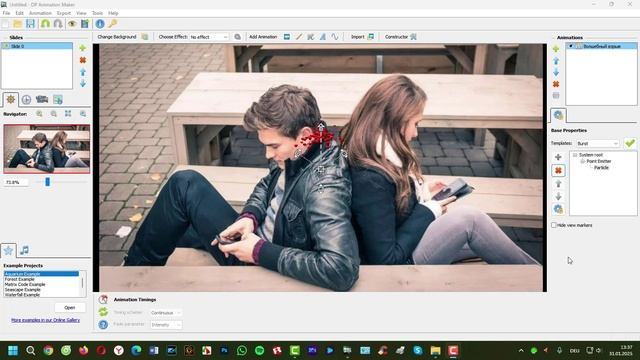Preview animation with the eye icon

[x=72, y=24]
